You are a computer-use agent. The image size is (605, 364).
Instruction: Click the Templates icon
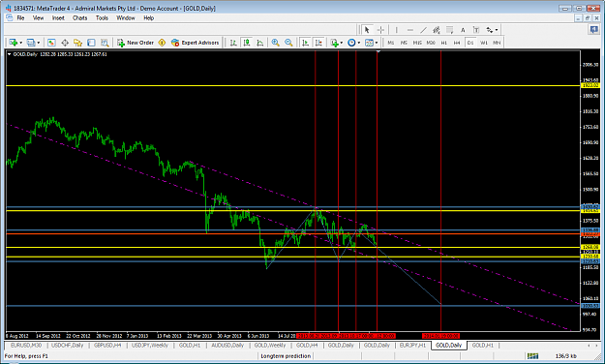coord(369,43)
